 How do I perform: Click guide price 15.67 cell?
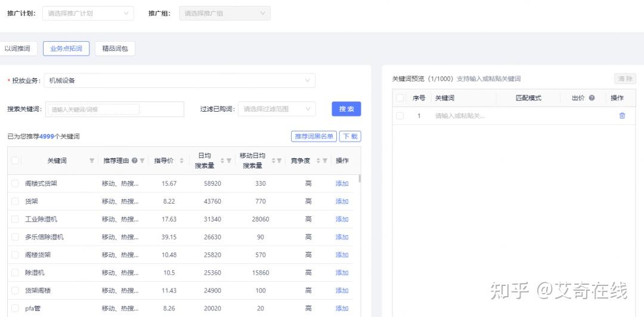pyautogui.click(x=169, y=183)
